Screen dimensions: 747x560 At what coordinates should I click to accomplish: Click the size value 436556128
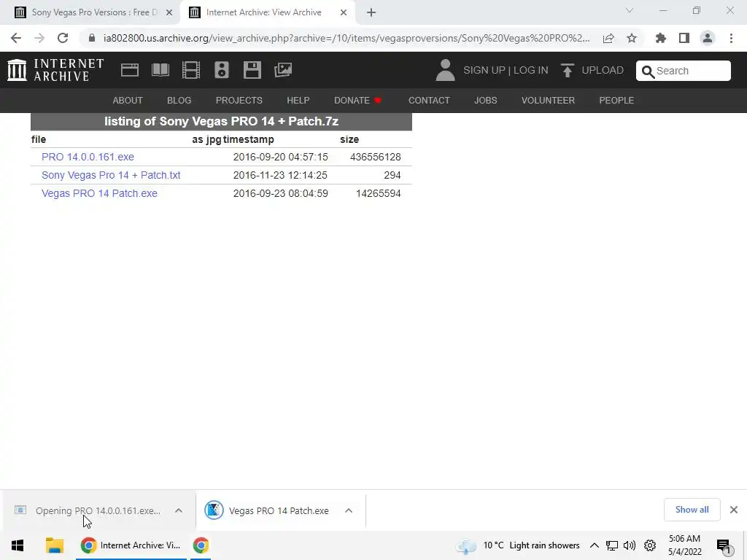[x=376, y=157]
